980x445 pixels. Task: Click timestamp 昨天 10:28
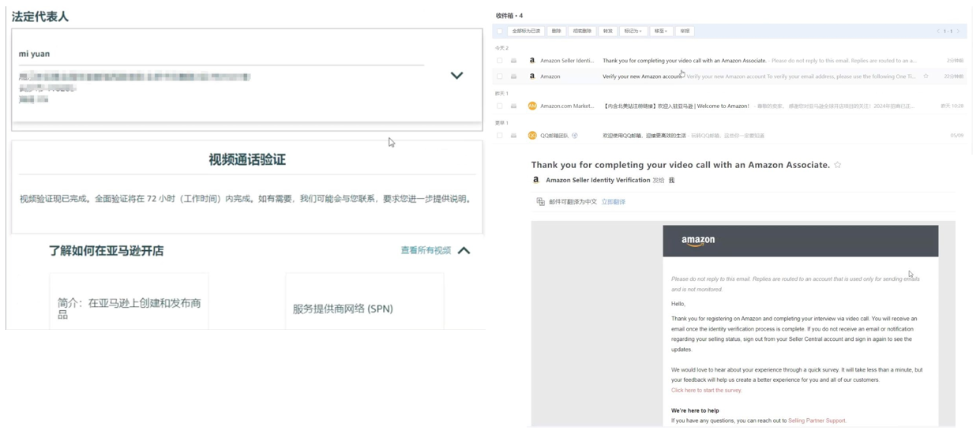tap(952, 106)
